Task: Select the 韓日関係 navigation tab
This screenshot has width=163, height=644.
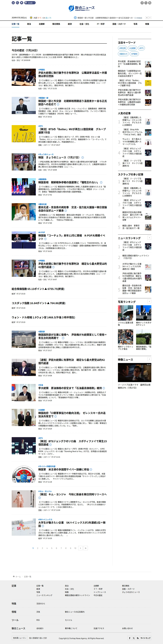Action: click(x=56, y=24)
